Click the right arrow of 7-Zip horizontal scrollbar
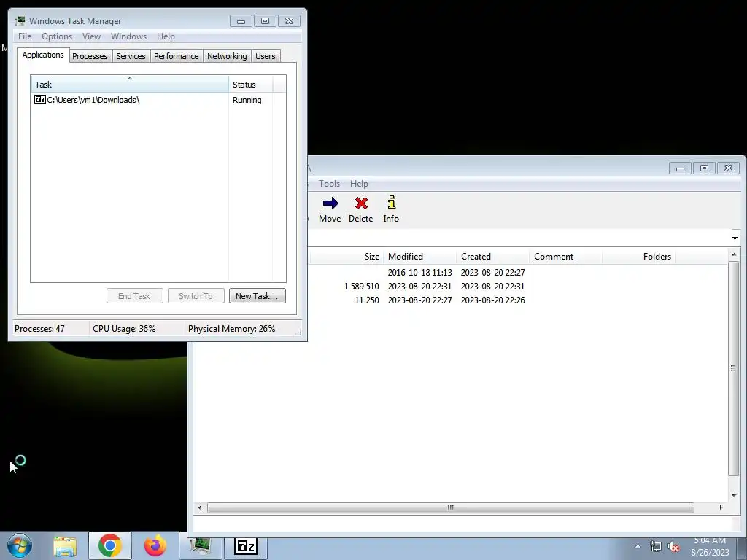747x560 pixels. tap(721, 507)
